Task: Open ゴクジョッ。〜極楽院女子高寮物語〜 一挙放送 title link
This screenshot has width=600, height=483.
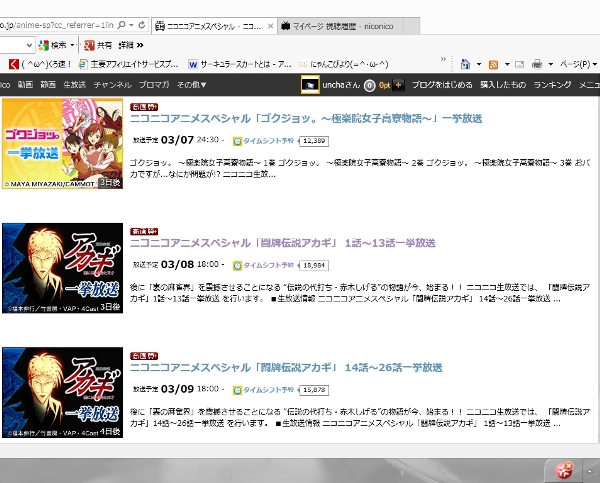Action: [x=306, y=119]
